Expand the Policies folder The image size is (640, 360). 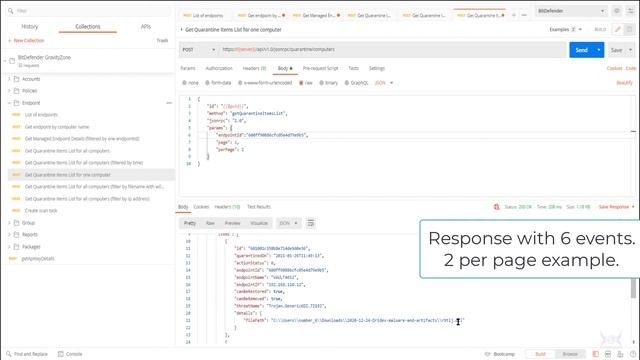pyautogui.click(x=9, y=91)
